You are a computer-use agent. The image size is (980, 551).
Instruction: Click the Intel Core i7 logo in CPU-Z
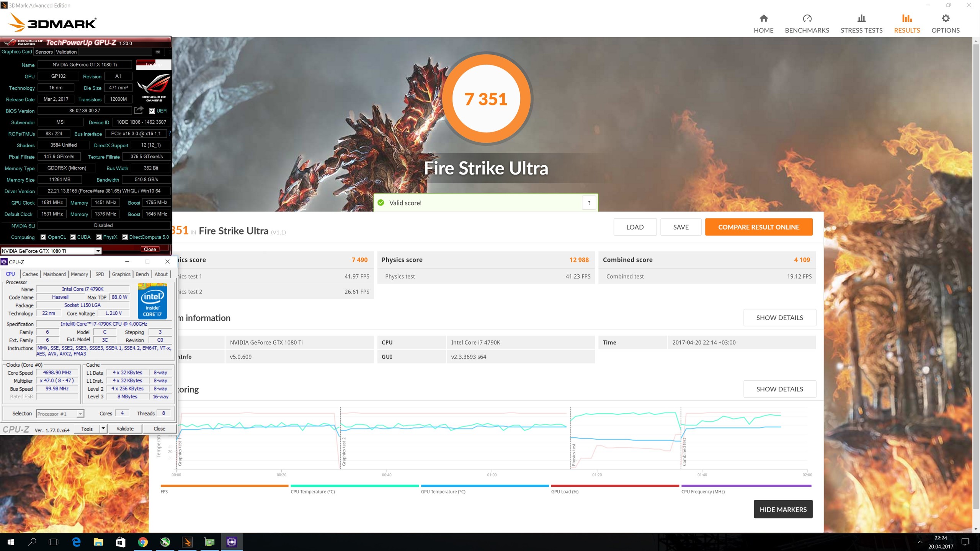[x=152, y=301]
